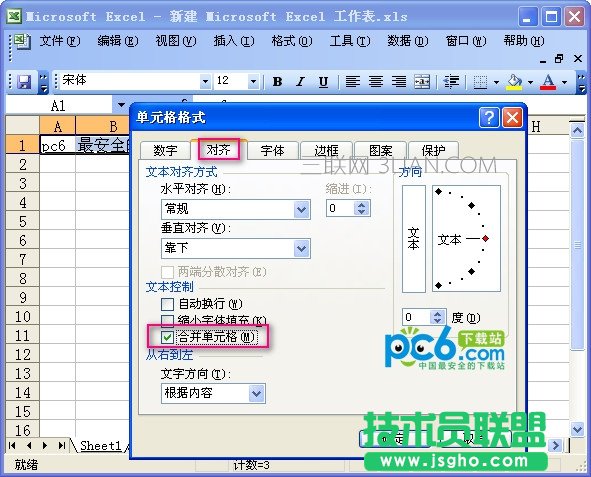
Task: Apply the yellow fill color bucket
Action: coord(514,81)
